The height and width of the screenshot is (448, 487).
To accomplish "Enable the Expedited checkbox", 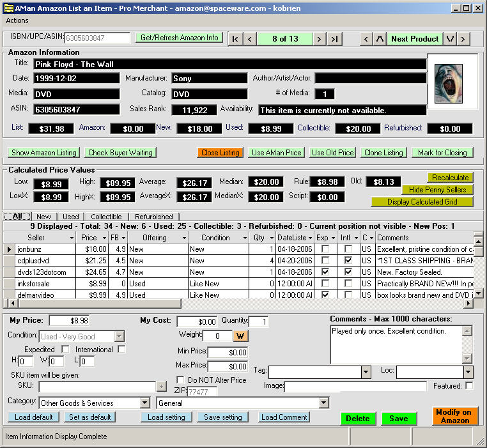I will [65, 350].
